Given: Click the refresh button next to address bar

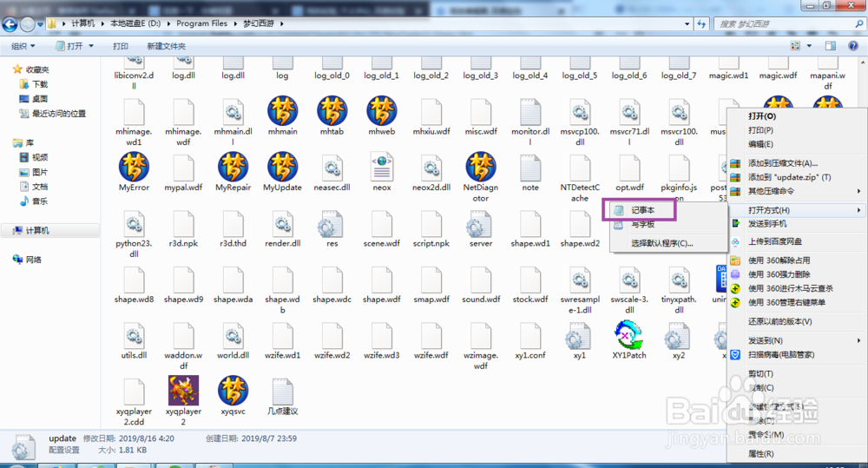Looking at the screenshot, I should tap(702, 23).
